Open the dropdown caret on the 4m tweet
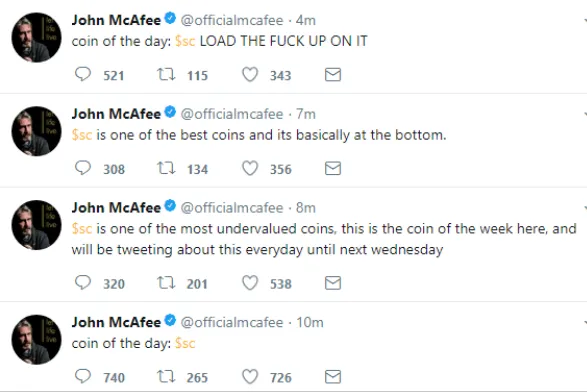Viewport: 587px width, 392px height. (x=585, y=19)
